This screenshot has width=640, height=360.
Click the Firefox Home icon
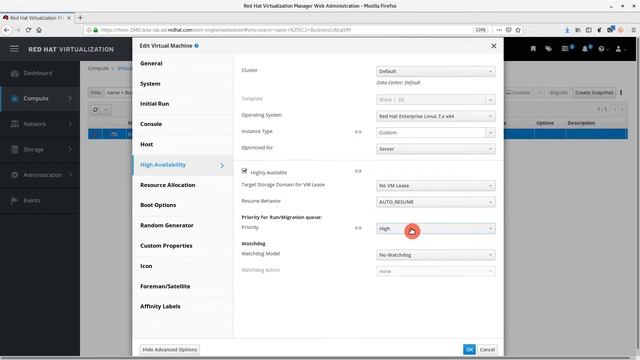pos(39,30)
